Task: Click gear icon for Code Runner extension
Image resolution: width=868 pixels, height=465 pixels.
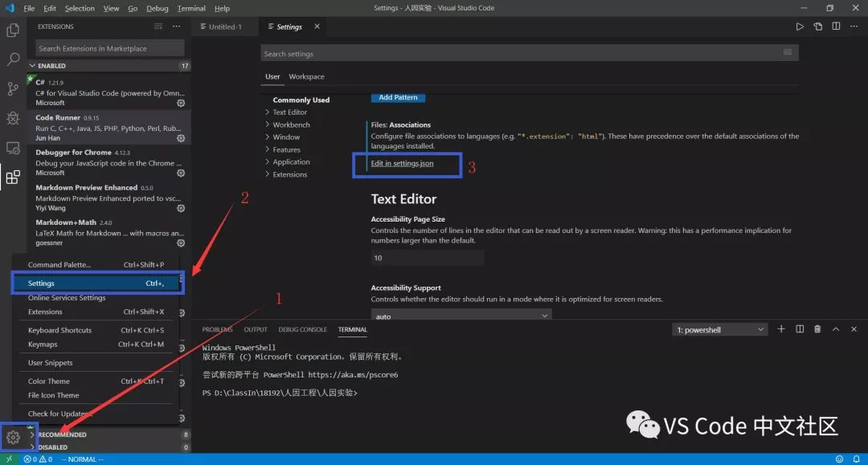Action: 181,138
